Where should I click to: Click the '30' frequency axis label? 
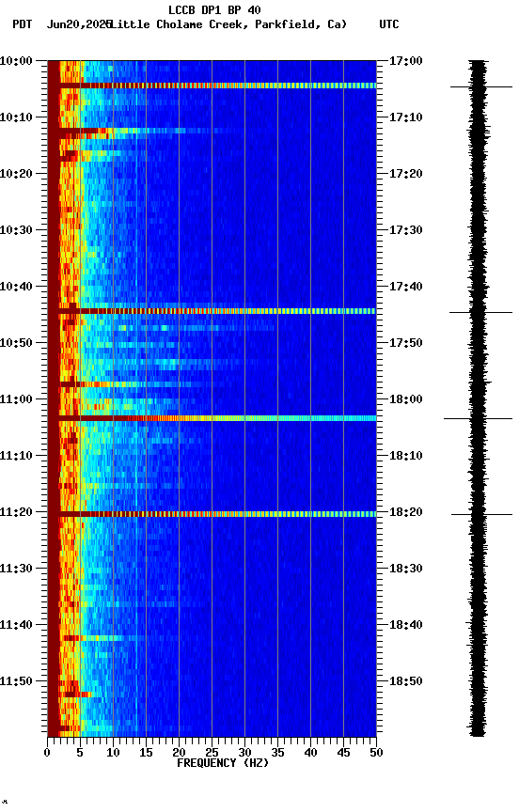pyautogui.click(x=244, y=753)
